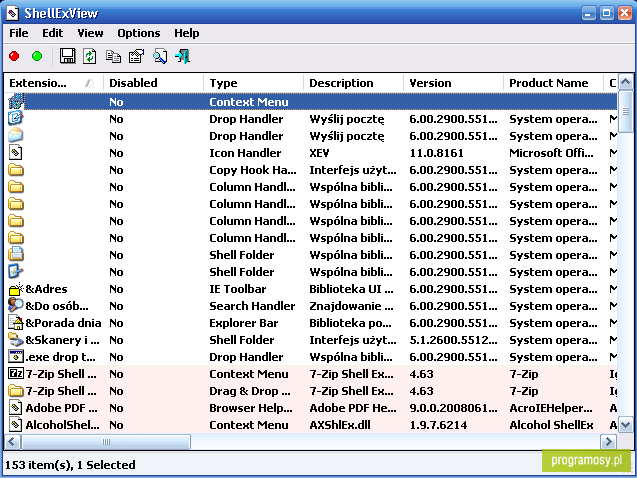Click the Drag & Drop ... type cell
Screen dimensions: 637x478
click(x=250, y=391)
